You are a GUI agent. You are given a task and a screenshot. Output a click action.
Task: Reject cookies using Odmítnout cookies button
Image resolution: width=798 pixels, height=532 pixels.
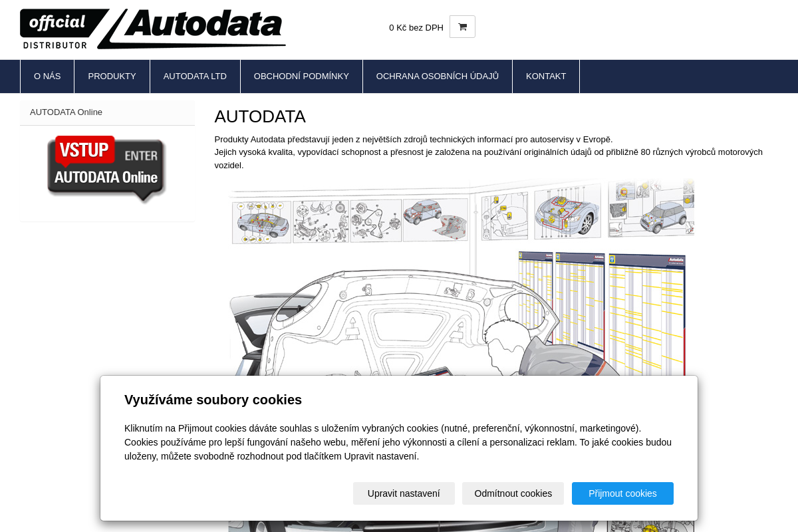click(513, 493)
